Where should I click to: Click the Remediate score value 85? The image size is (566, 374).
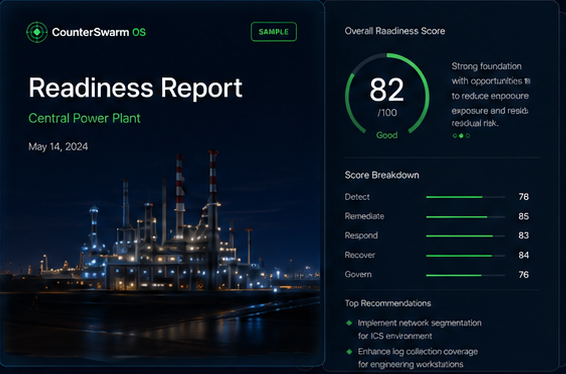click(x=523, y=216)
